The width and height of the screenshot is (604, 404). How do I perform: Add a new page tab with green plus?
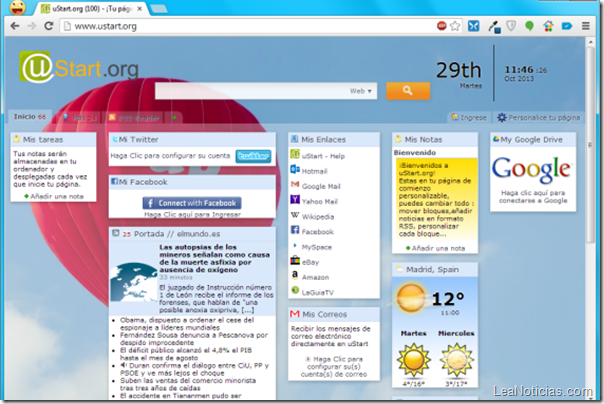[x=174, y=117]
